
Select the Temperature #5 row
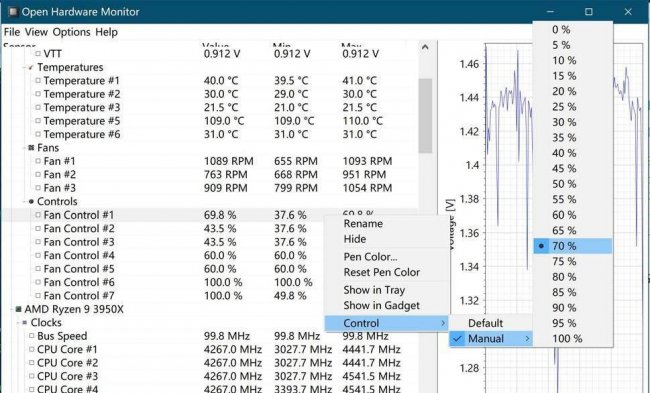209,121
